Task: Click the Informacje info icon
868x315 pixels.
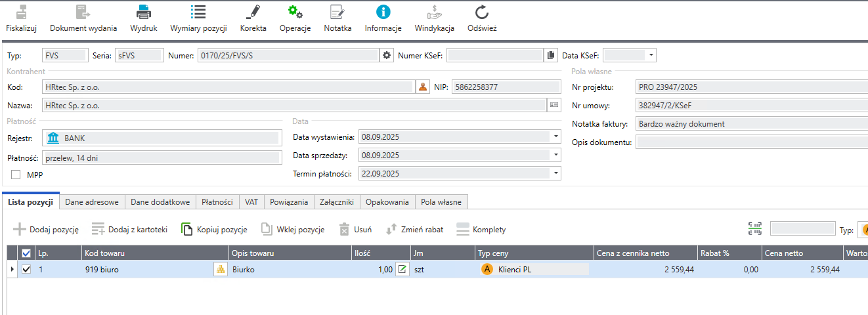Action: point(383,12)
